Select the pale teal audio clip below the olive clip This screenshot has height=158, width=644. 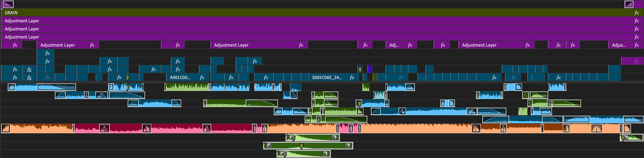(x=380, y=95)
